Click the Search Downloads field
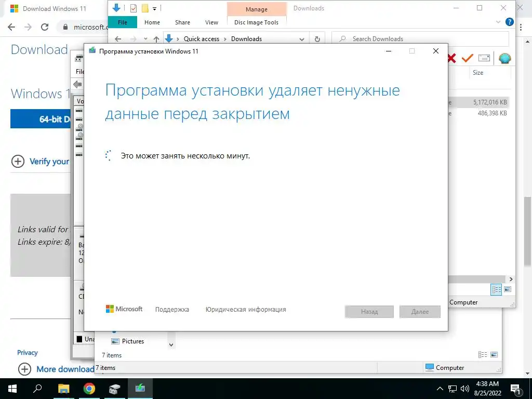Image resolution: width=532 pixels, height=399 pixels. pos(420,39)
